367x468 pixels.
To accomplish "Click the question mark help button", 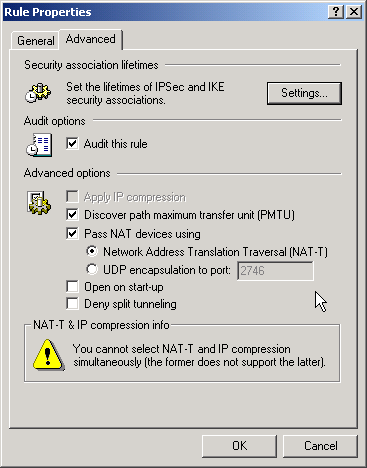I will pos(336,12).
